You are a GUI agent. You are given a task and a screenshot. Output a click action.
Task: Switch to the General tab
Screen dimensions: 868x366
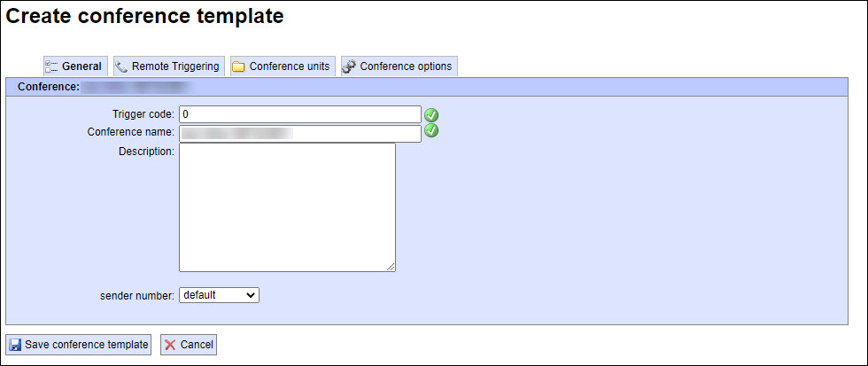tap(75, 66)
